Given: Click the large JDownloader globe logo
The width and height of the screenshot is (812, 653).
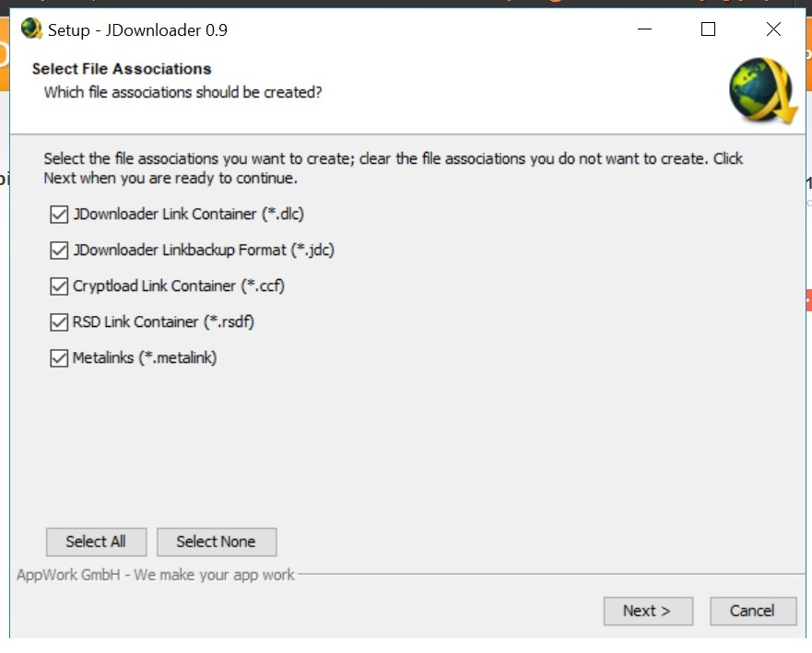Looking at the screenshot, I should click(x=763, y=90).
